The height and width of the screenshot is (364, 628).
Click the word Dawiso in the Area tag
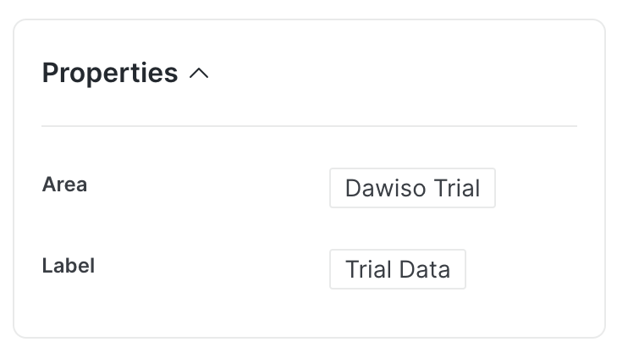click(377, 188)
